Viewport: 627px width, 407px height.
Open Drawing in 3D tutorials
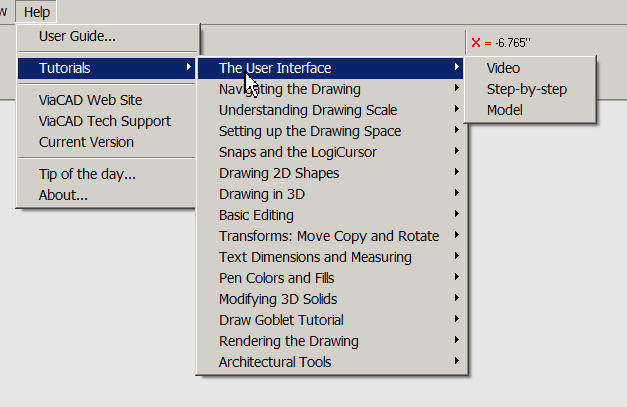click(262, 194)
